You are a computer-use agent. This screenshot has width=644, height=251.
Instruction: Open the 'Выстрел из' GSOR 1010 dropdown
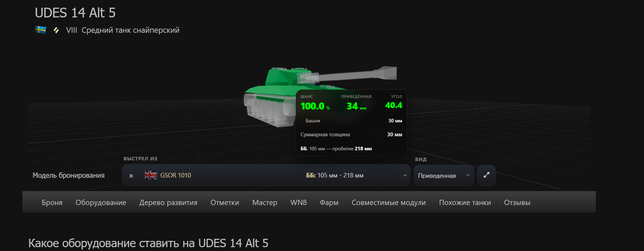[266, 175]
